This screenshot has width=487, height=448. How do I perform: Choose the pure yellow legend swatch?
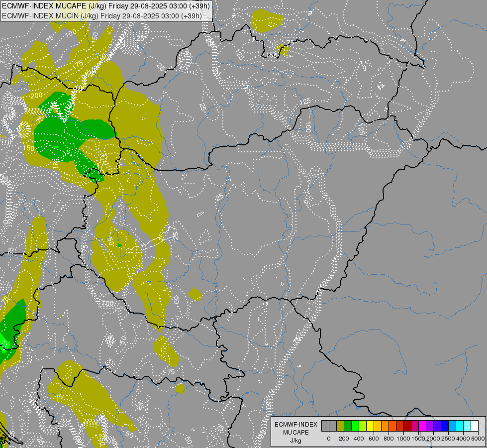[x=370, y=426]
